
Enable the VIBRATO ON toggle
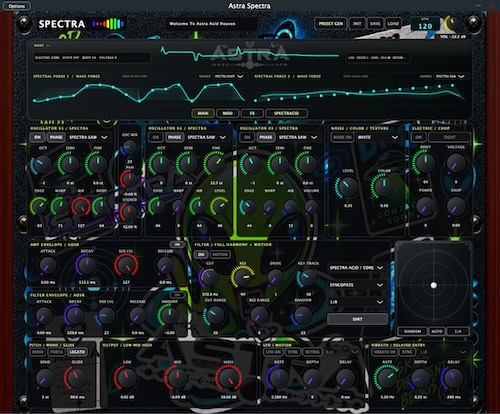pos(385,352)
